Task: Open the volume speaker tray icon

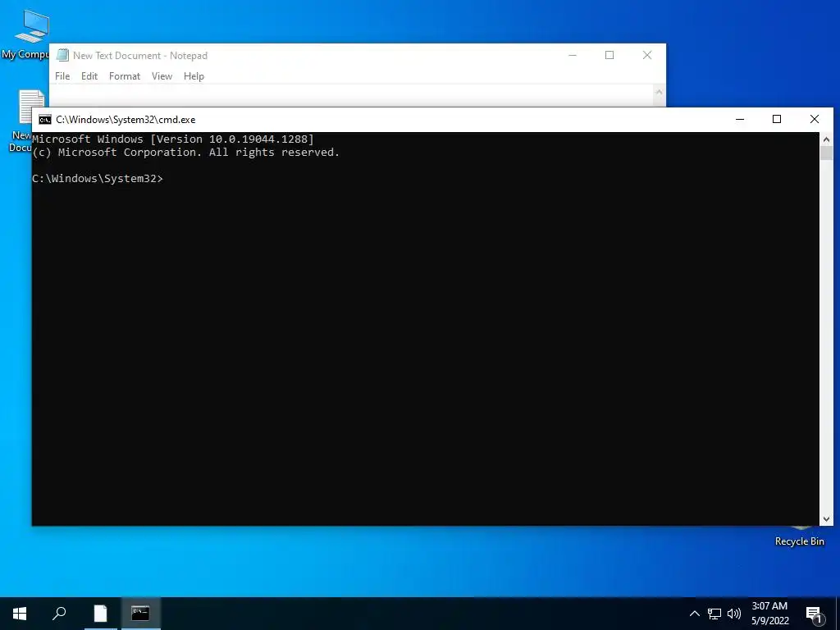Action: point(734,614)
